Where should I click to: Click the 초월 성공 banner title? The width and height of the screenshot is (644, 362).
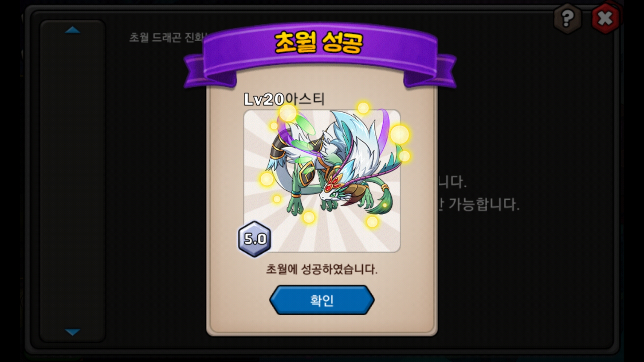(x=319, y=43)
